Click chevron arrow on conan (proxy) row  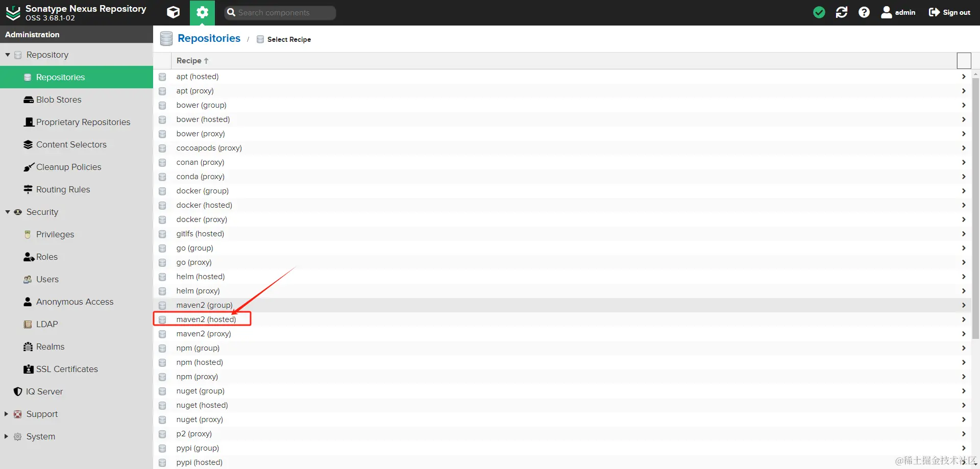point(964,162)
